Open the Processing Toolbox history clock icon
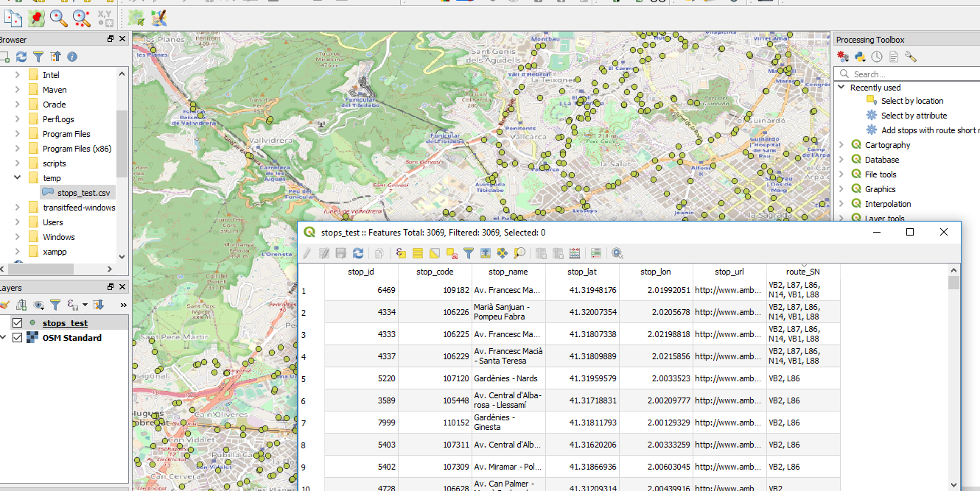Screen dimensions: 980x491 tap(877, 57)
